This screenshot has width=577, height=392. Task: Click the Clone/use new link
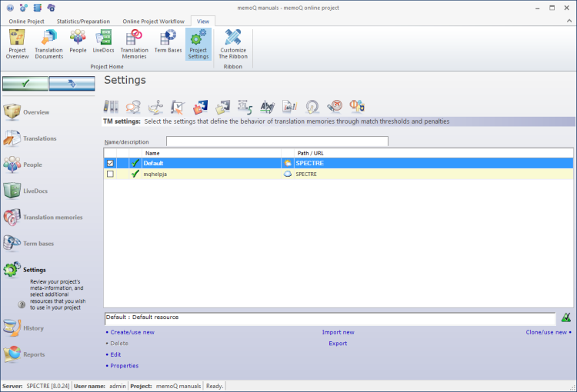546,332
